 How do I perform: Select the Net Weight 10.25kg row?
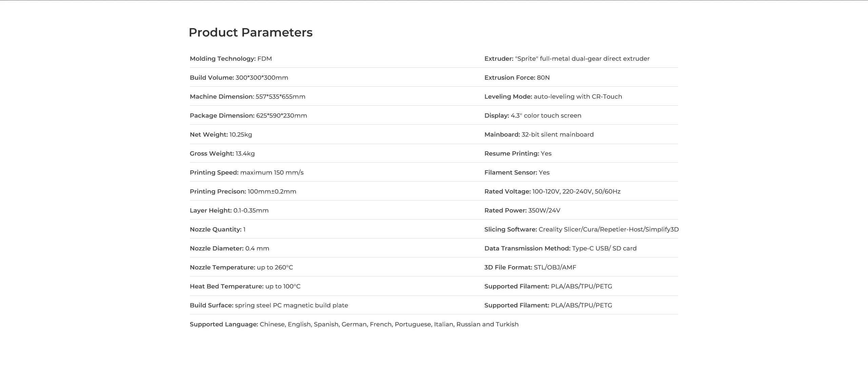(221, 135)
